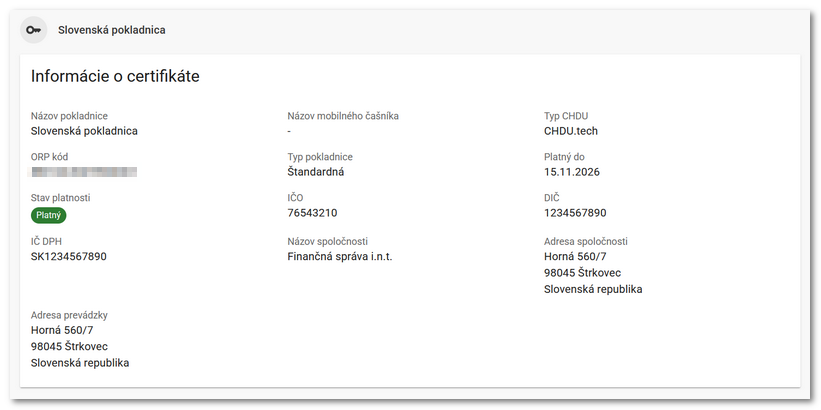This screenshot has height=410, width=821.
Task: Click Horná 560/7 under Adresa prevádzky
Action: [62, 330]
